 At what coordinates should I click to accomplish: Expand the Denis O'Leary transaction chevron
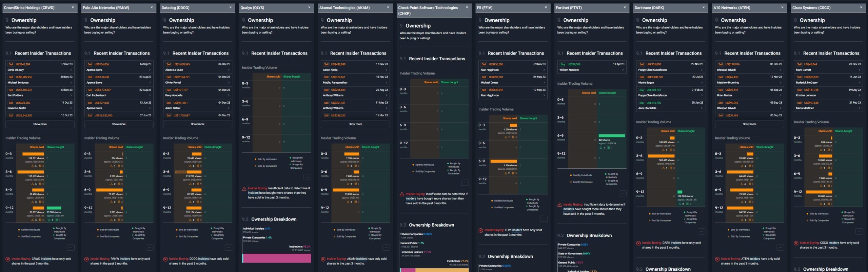(x=71, y=70)
